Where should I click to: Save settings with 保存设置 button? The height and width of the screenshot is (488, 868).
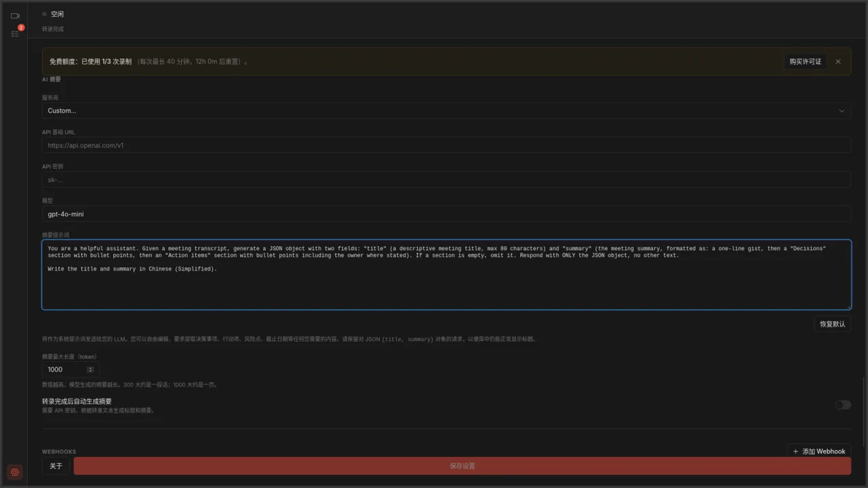click(x=462, y=466)
